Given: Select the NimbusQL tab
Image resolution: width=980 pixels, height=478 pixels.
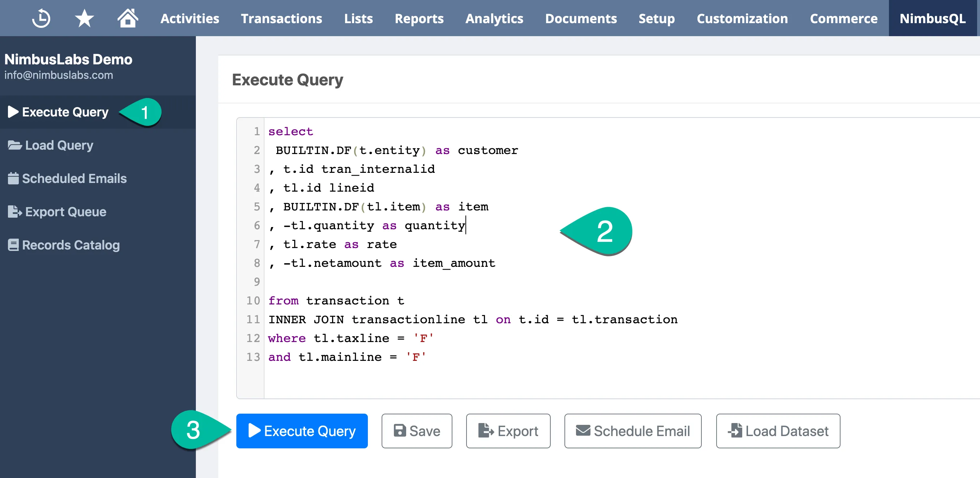Looking at the screenshot, I should (x=932, y=18).
